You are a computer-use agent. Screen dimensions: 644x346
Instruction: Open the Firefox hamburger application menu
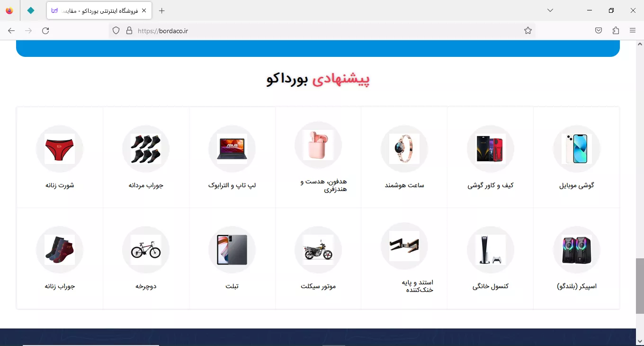pos(633,31)
